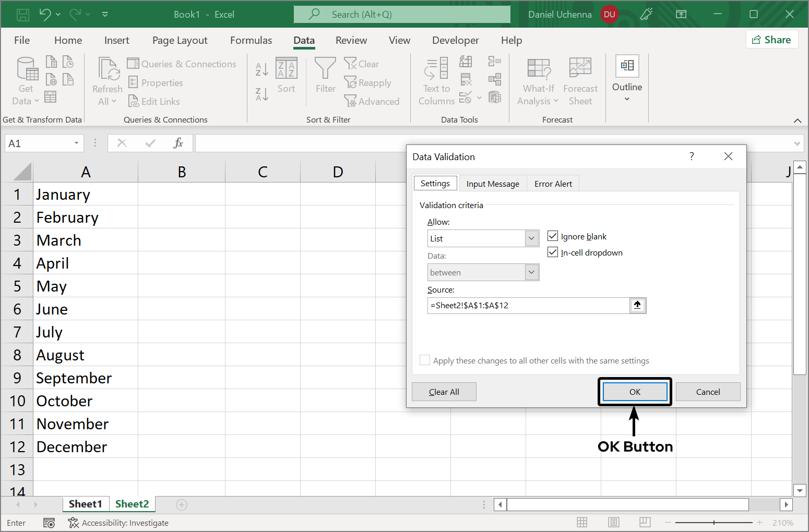This screenshot has width=809, height=532.
Task: Enable applying changes to all cells with same settings
Action: tap(424, 360)
